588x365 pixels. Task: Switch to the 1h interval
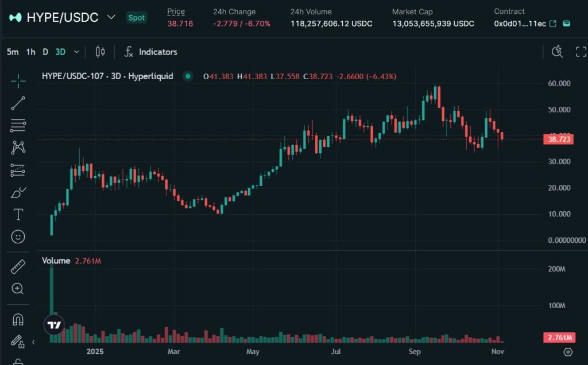pos(30,52)
